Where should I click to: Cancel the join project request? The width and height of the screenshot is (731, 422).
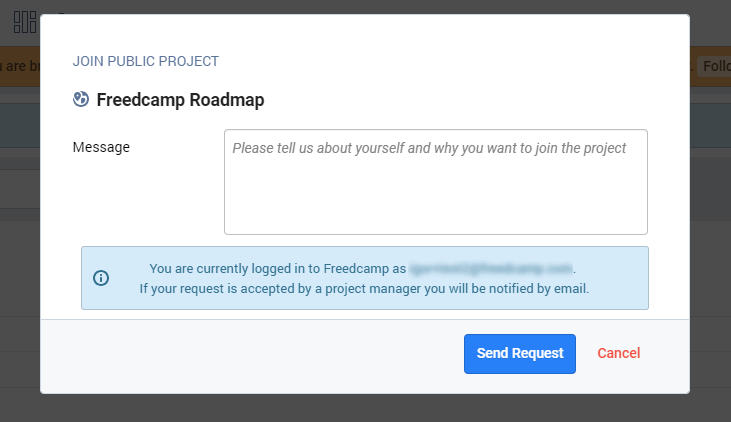(x=618, y=353)
